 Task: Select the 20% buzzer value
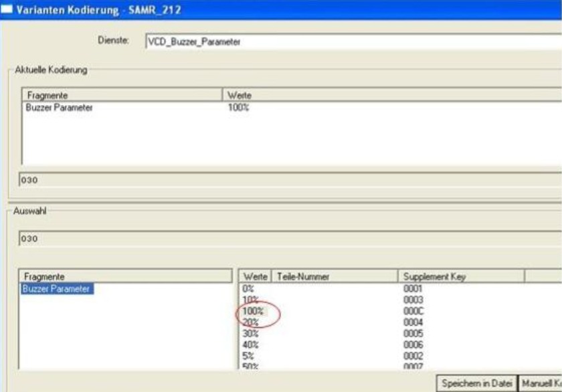coord(250,322)
